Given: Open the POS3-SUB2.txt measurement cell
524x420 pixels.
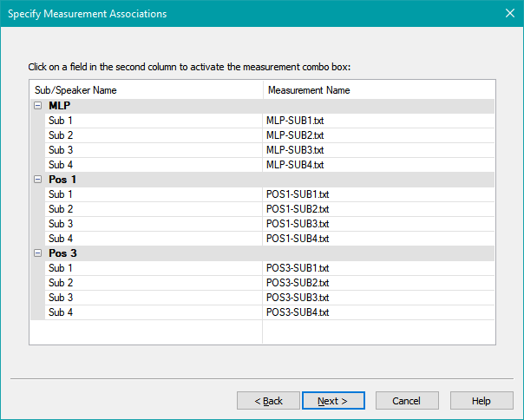Looking at the screenshot, I should click(378, 283).
